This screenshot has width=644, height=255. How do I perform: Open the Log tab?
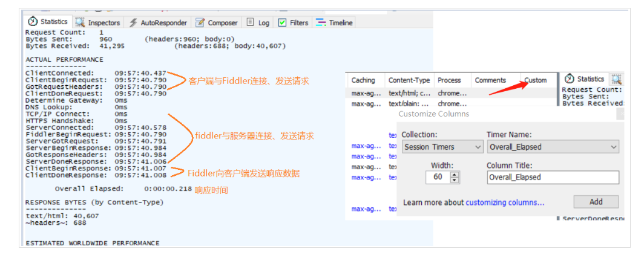point(258,22)
